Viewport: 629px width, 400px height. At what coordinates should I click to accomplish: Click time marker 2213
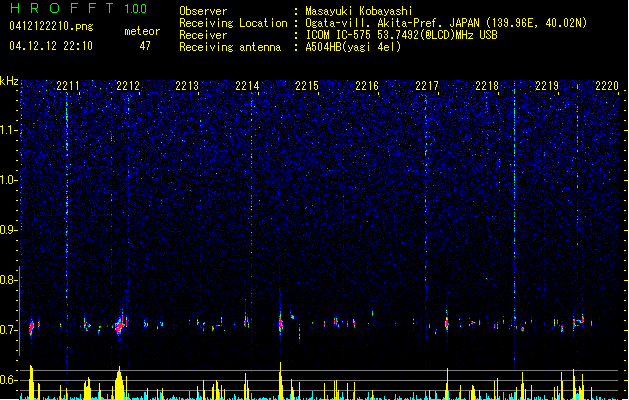187,86
